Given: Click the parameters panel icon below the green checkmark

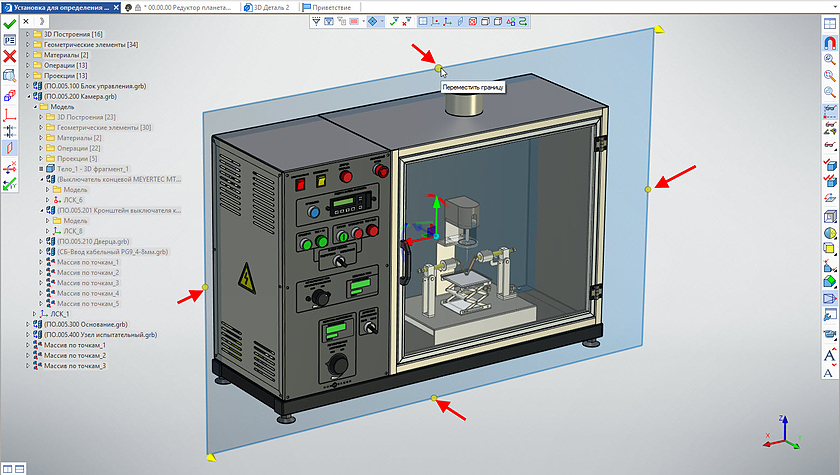Looking at the screenshot, I should point(10,39).
